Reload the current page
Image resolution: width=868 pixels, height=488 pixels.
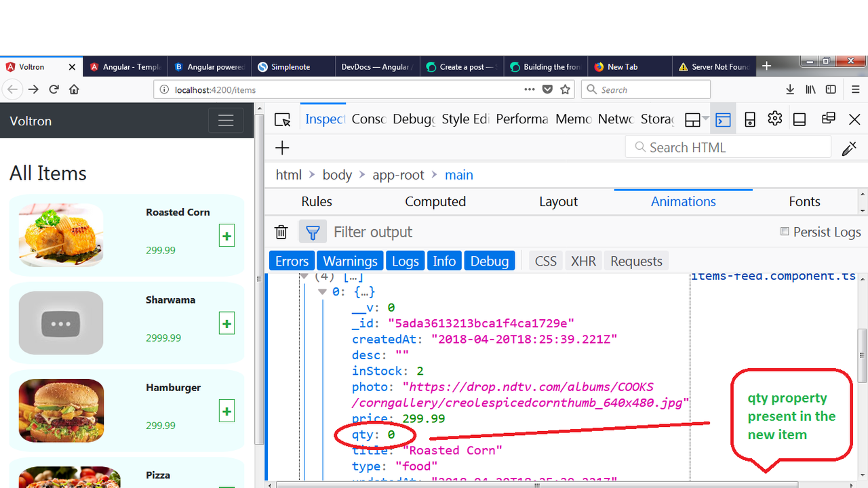(54, 89)
